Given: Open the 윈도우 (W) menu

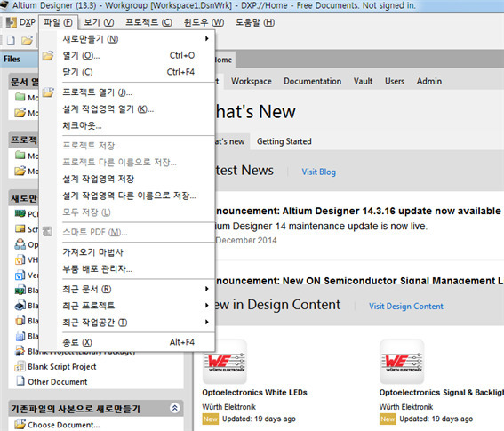Looking at the screenshot, I should [x=204, y=22].
